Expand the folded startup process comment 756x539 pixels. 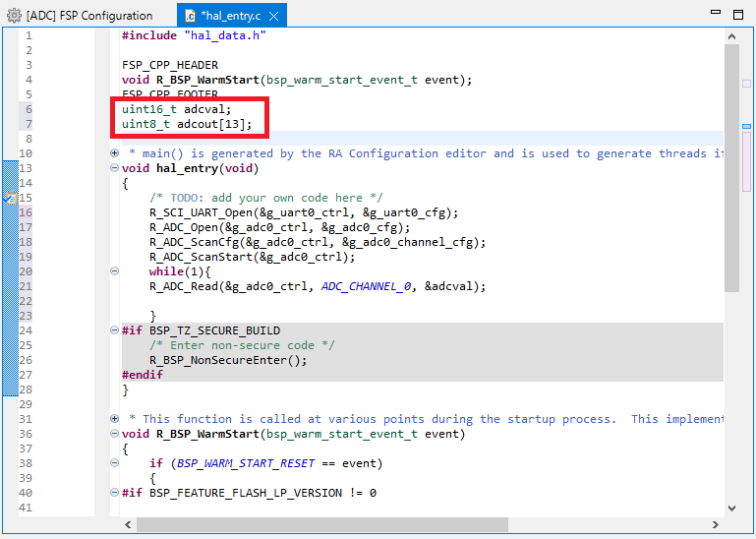pos(114,419)
